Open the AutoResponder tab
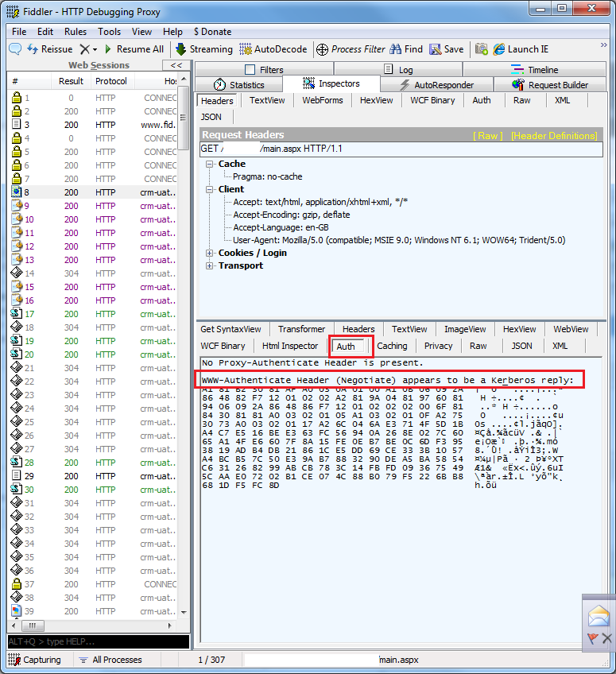This screenshot has width=616, height=674. click(436, 85)
